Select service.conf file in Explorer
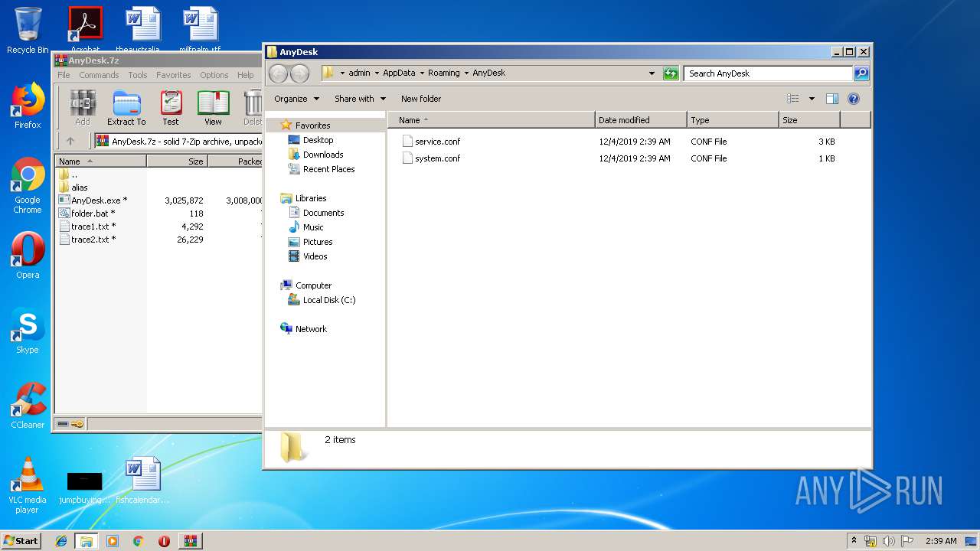The height and width of the screenshot is (551, 980). point(431,142)
